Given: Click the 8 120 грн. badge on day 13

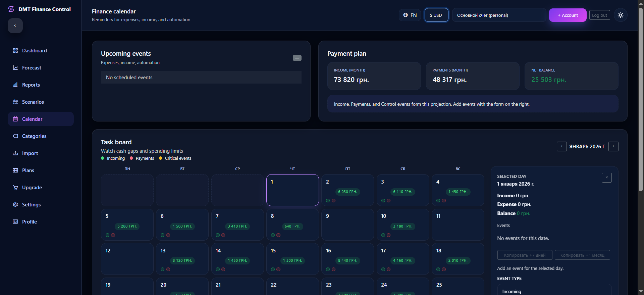Looking at the screenshot, I should (182, 260).
